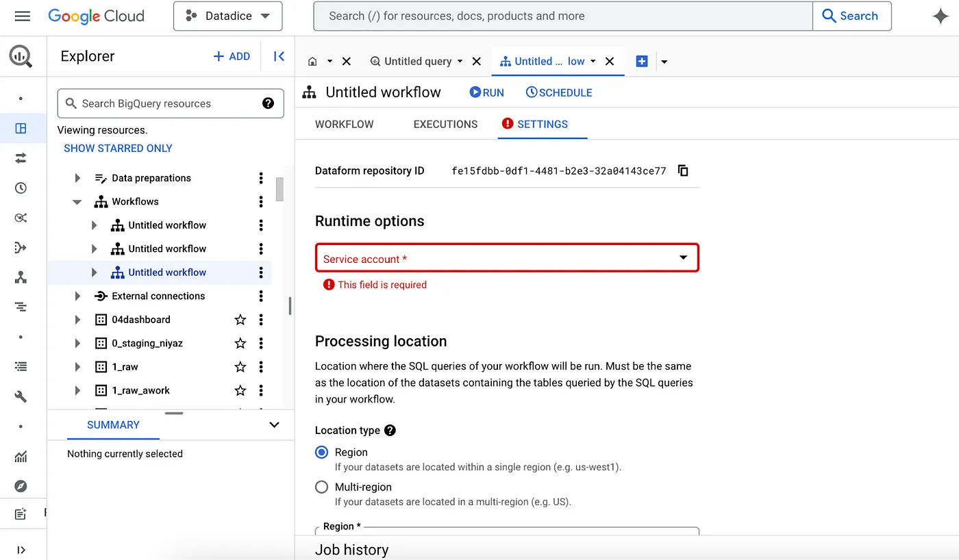Click the RUN button
959x560 pixels.
point(486,92)
